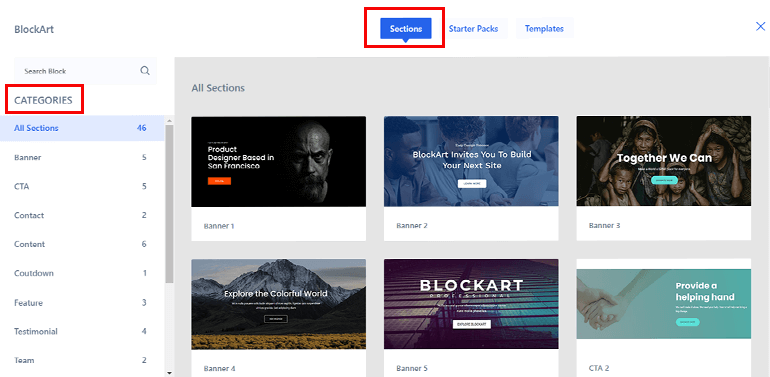Click the category list scrollbar thumb
The width and height of the screenshot is (770, 377).
pos(169,204)
